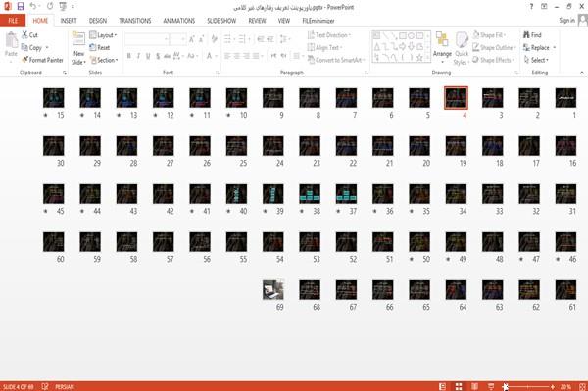Toggle Italic formatting
This screenshot has width=588, height=391.
coord(139,56)
